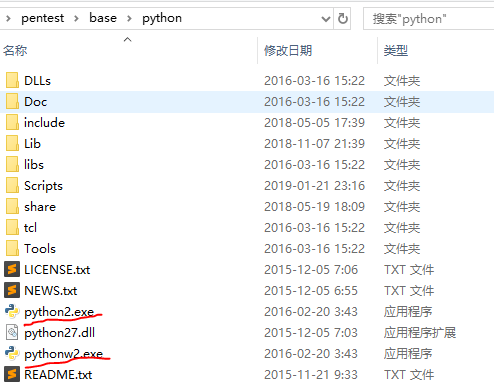The height and width of the screenshot is (385, 494).
Task: Expand the chevron after base
Action: [x=129, y=18]
